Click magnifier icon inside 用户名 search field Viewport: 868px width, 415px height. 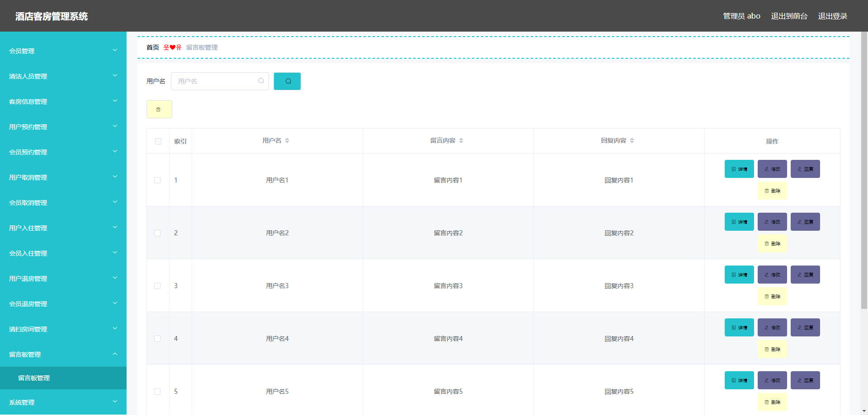261,81
